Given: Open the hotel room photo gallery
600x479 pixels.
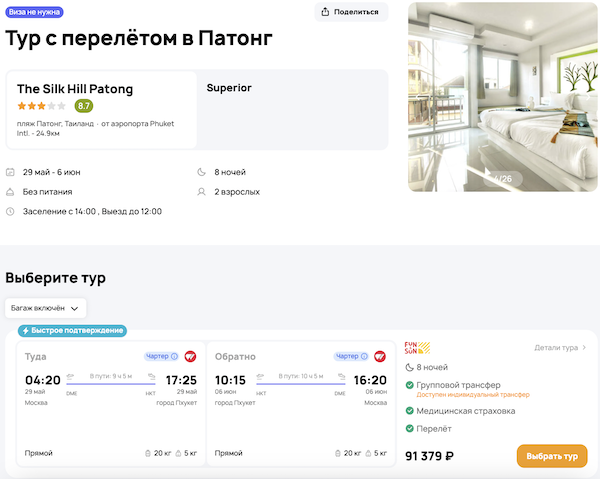Looking at the screenshot, I should [503, 96].
